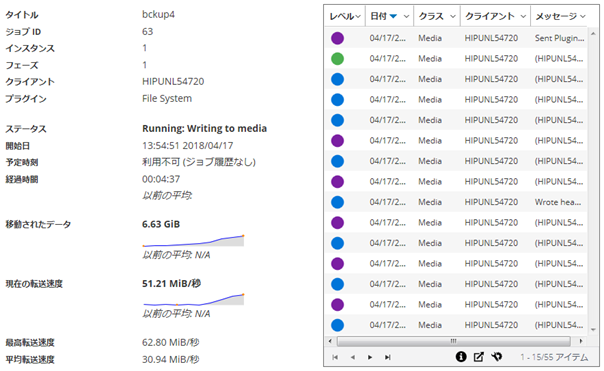
Task: Open the export logs icon
Action: point(479,357)
